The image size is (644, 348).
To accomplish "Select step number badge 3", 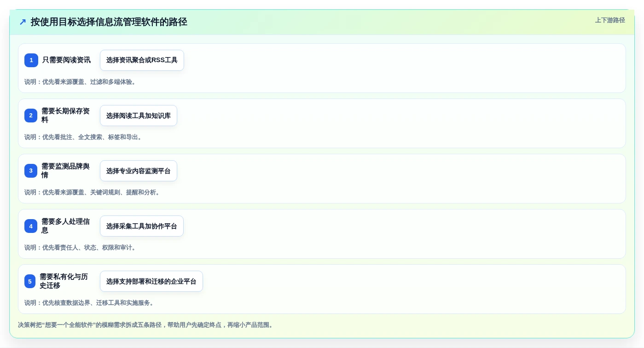I will click(31, 171).
